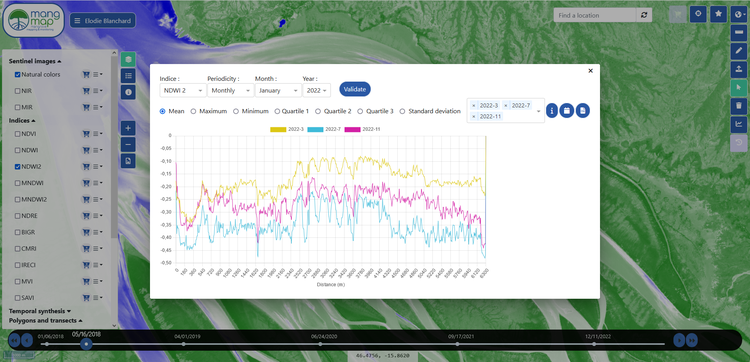Image resolution: width=750 pixels, height=362 pixels.
Task: Close the chart dialog
Action: click(590, 71)
